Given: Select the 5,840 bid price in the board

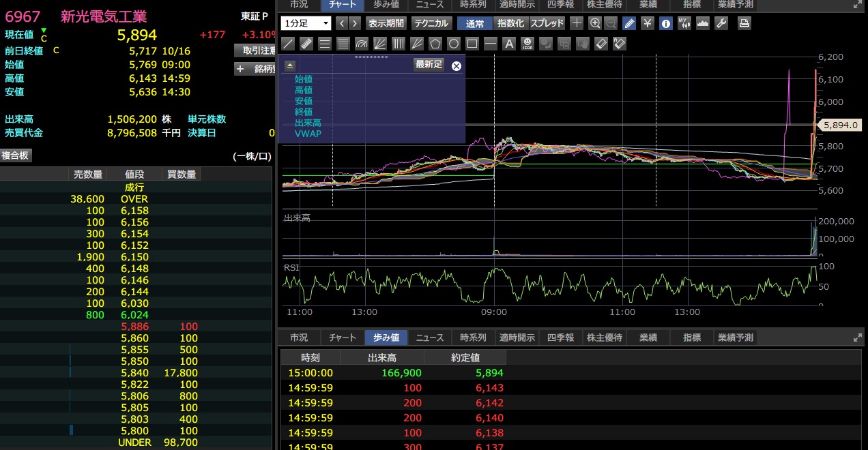Looking at the screenshot, I should 134,373.
